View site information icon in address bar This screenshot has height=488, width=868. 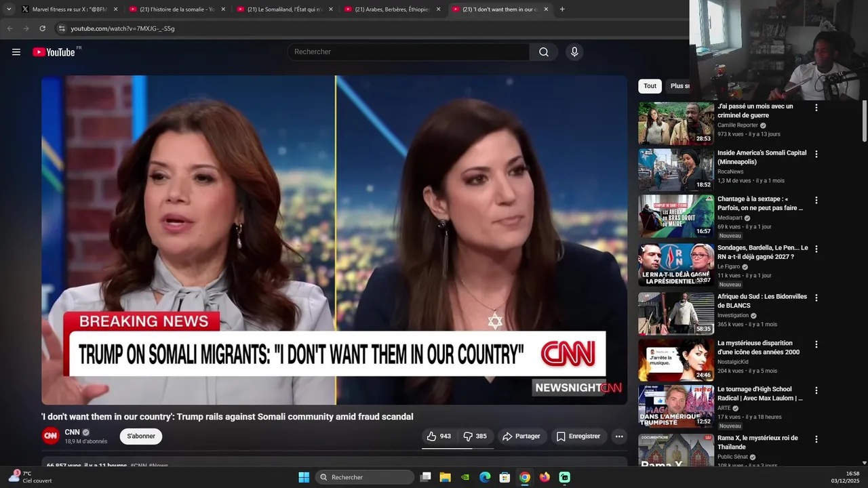62,28
